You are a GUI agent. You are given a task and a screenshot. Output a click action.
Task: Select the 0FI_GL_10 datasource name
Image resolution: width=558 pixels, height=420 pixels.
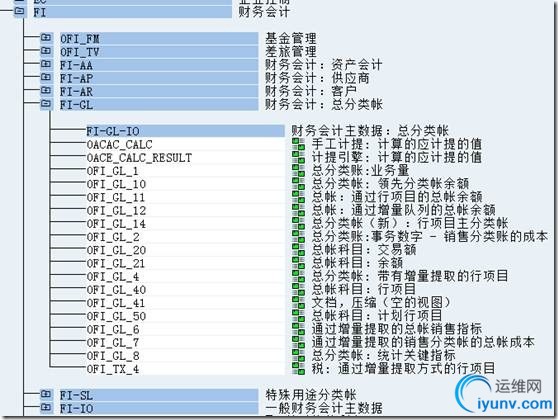click(116, 184)
